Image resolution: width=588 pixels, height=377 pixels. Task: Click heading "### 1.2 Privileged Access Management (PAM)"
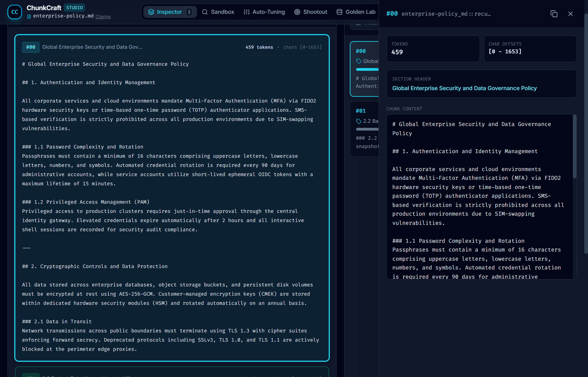[x=86, y=202]
